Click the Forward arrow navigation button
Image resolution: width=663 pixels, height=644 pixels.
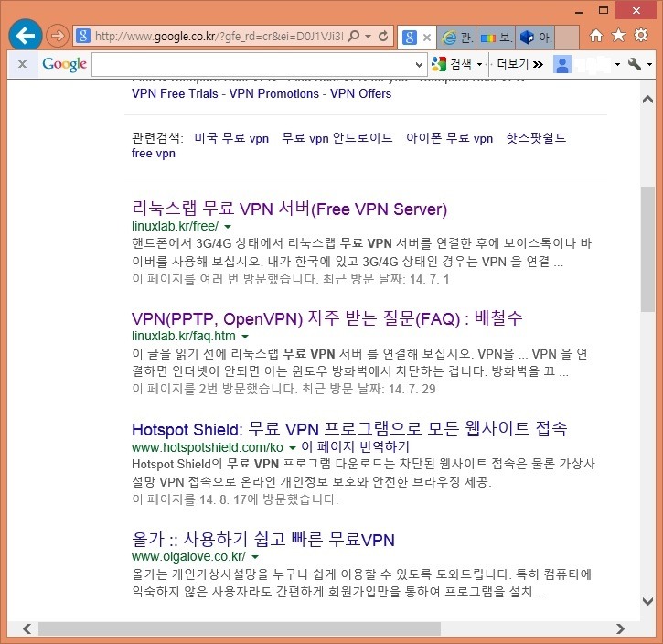(x=57, y=36)
